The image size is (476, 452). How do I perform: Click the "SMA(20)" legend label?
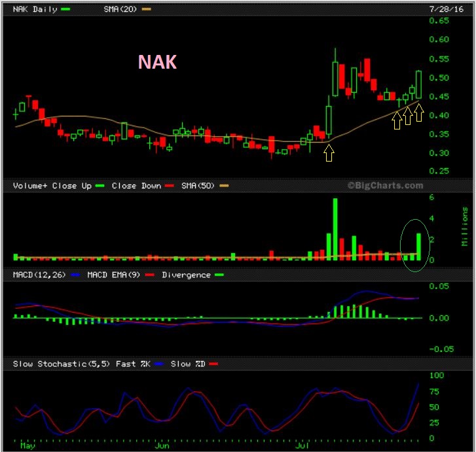tap(120, 9)
